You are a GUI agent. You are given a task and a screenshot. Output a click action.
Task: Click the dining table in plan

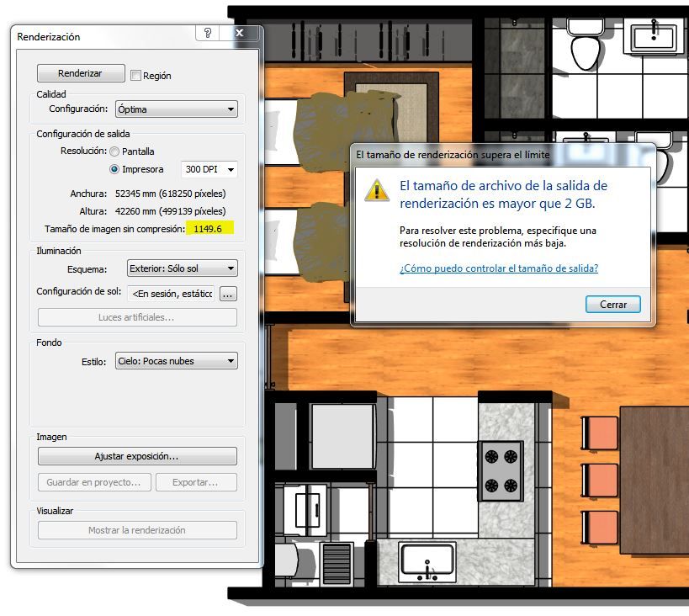655,481
